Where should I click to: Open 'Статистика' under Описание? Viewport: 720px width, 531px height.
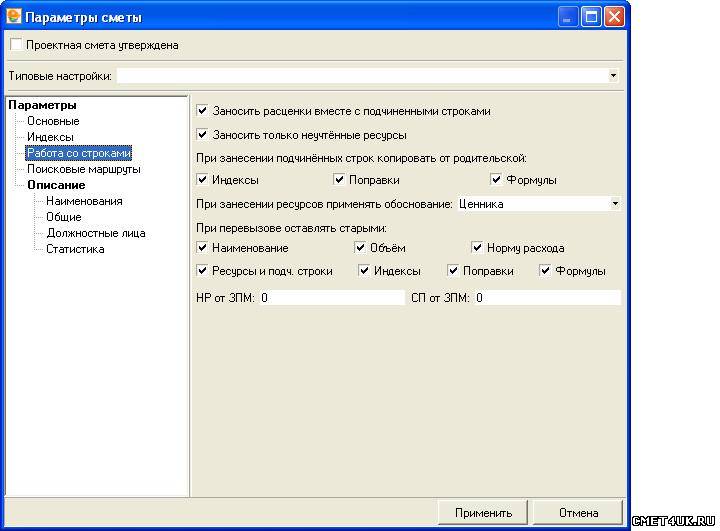tap(75, 249)
